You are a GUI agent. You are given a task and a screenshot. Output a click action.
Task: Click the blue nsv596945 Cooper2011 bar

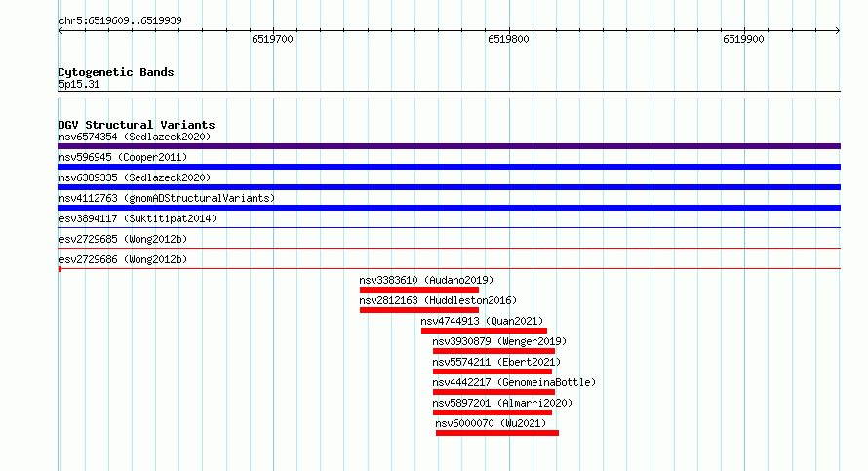(x=449, y=167)
